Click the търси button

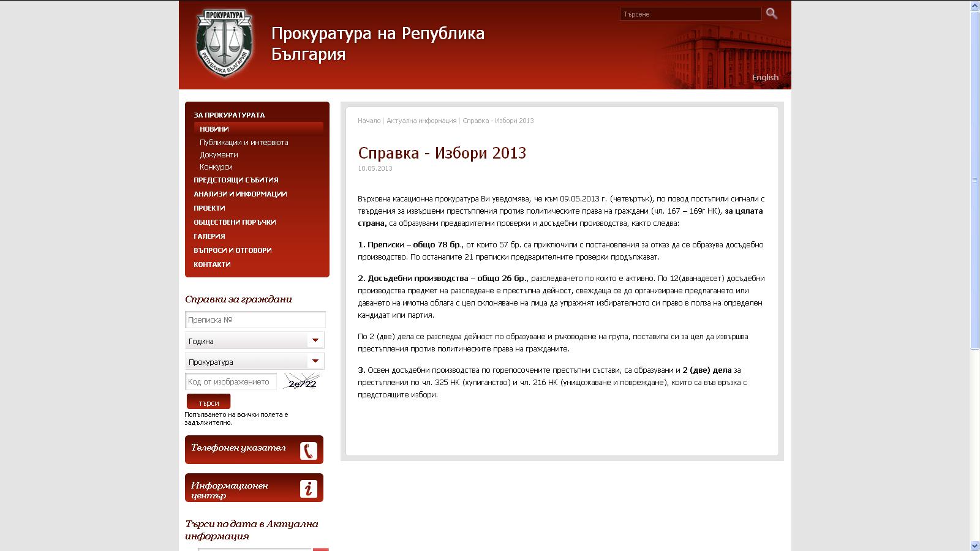(208, 402)
